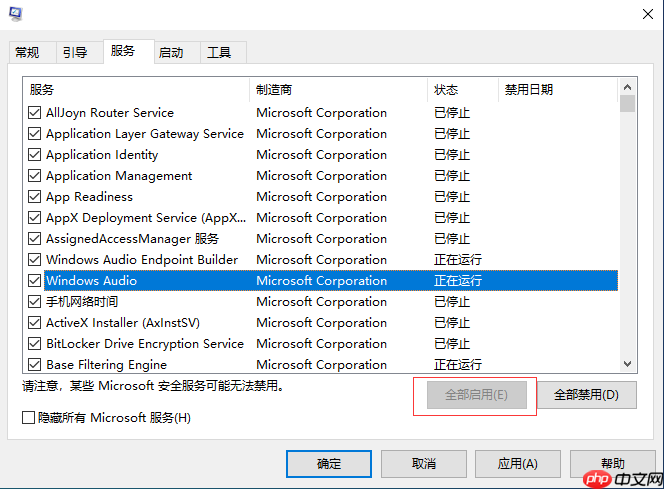The width and height of the screenshot is (664, 489).
Task: Select the 手机网络时间 row text
Action: [82, 301]
